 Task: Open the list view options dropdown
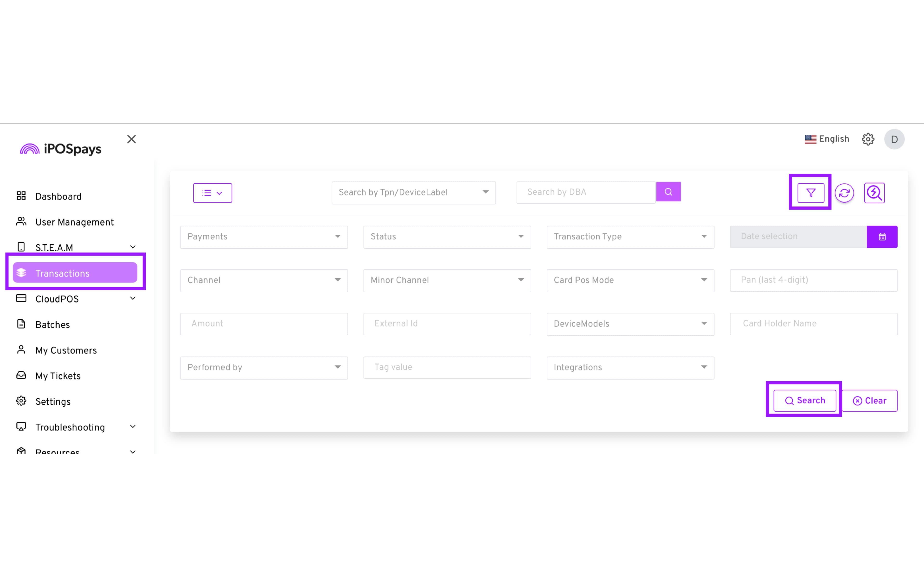pyautogui.click(x=212, y=193)
